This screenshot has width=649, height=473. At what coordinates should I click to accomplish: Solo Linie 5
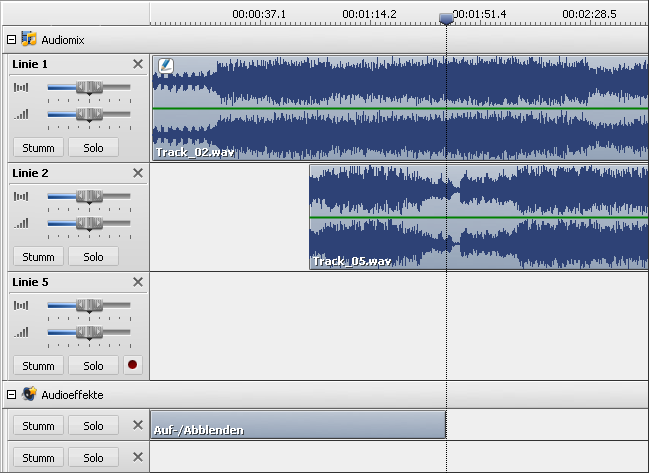click(x=93, y=366)
